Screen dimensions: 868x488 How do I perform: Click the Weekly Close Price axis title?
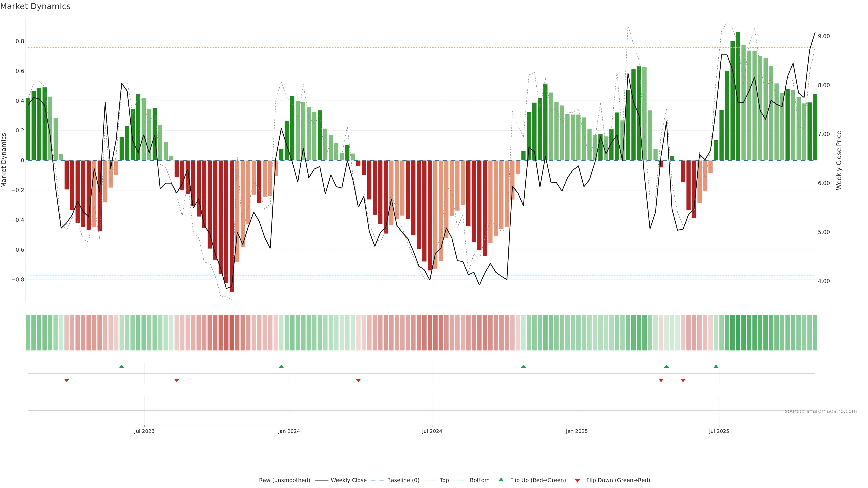pyautogui.click(x=839, y=160)
